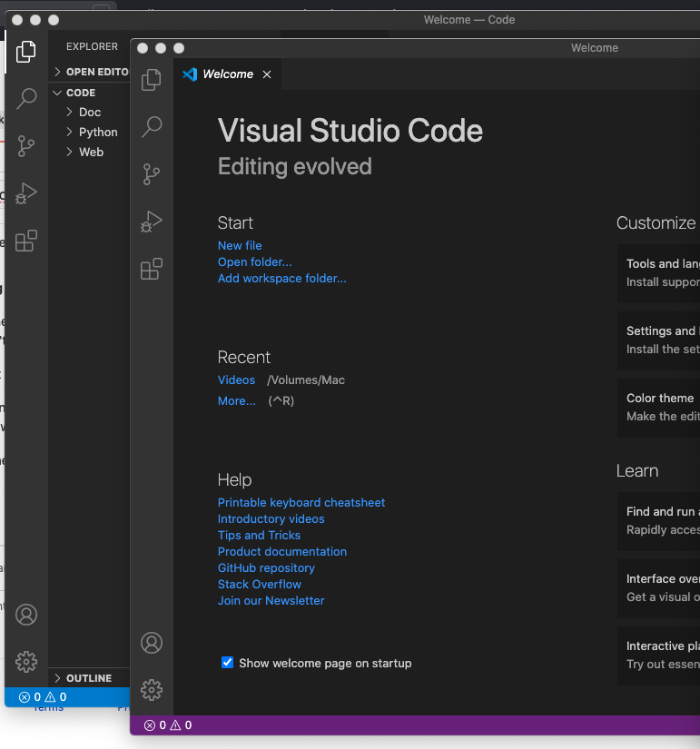Open Extensions view in front window
Image resolution: width=700 pixels, height=749 pixels.
tap(152, 269)
